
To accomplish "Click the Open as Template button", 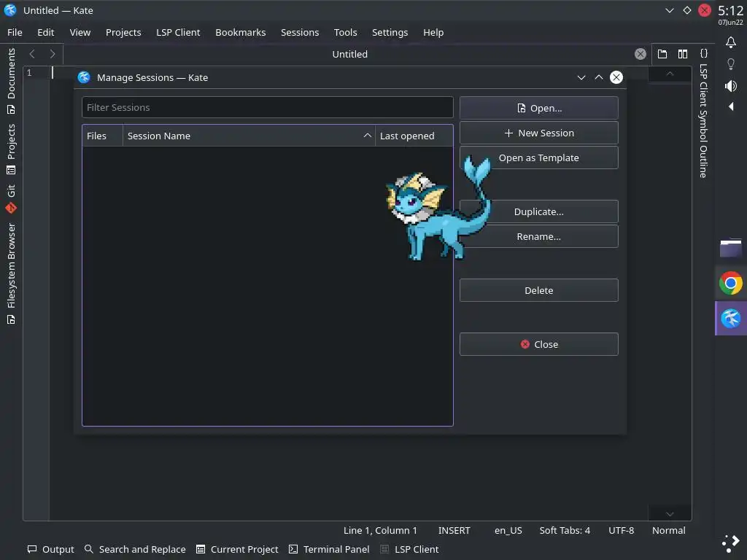I will [539, 157].
